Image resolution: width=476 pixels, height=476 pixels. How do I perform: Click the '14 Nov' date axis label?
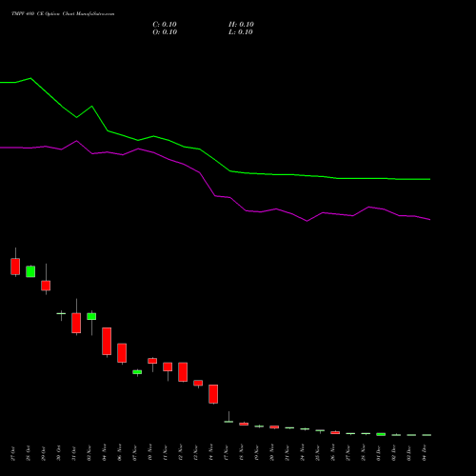211,453
